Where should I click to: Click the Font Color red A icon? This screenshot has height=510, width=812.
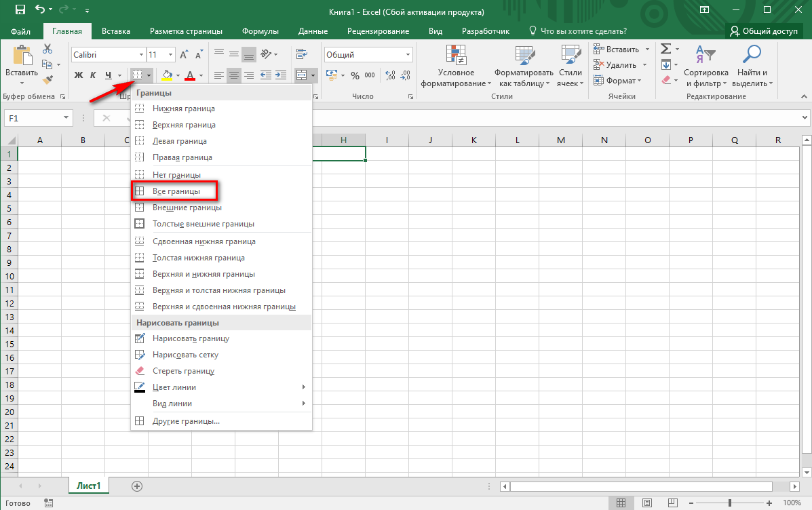190,75
